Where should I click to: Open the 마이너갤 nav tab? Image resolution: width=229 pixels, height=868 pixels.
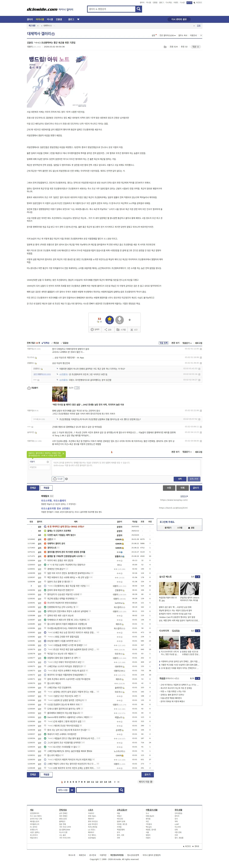pos(40,20)
